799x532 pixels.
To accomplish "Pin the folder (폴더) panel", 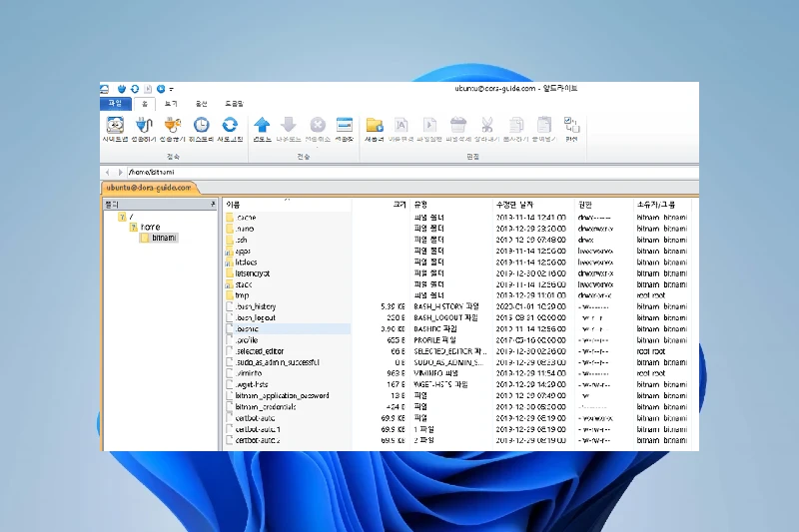I will click(213, 205).
